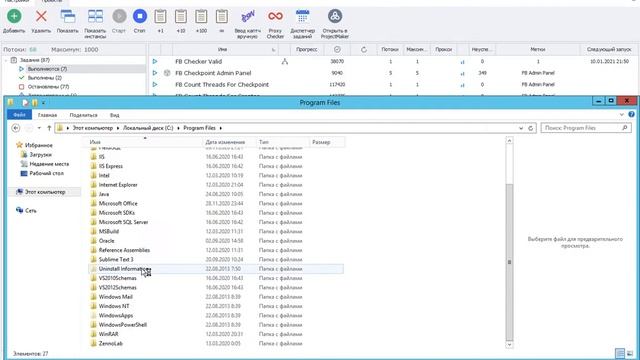Click the blue Stop icon

tap(140, 16)
